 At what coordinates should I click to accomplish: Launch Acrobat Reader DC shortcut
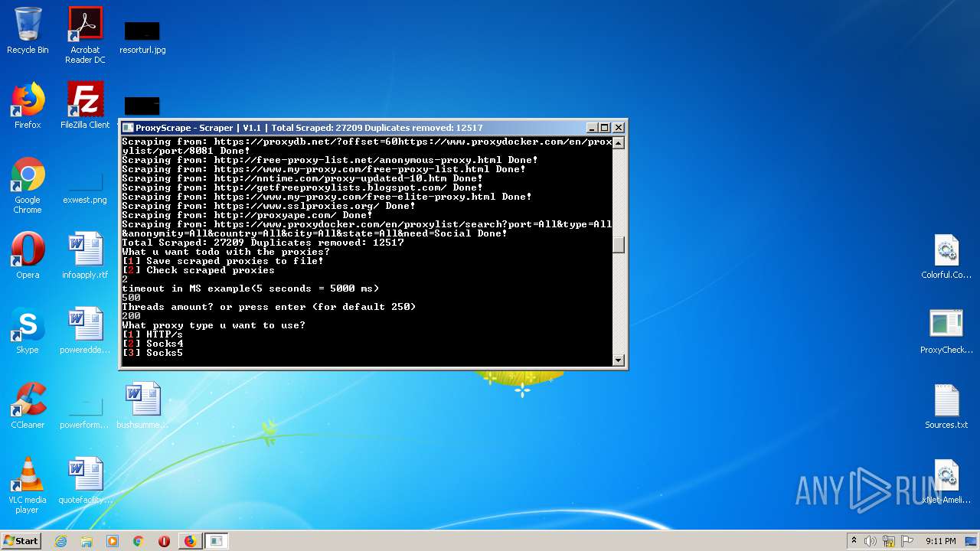point(85,35)
